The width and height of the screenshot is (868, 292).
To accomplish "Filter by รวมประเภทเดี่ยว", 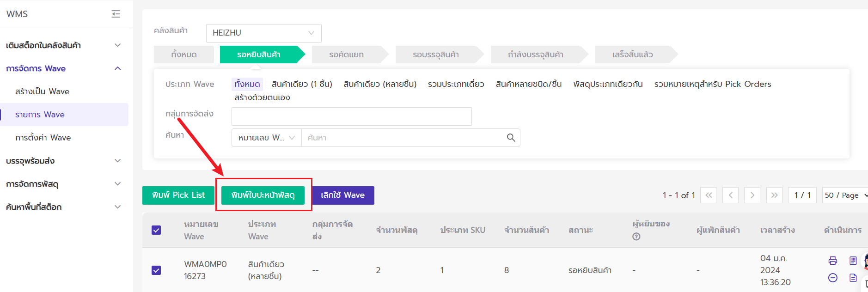I will [456, 84].
